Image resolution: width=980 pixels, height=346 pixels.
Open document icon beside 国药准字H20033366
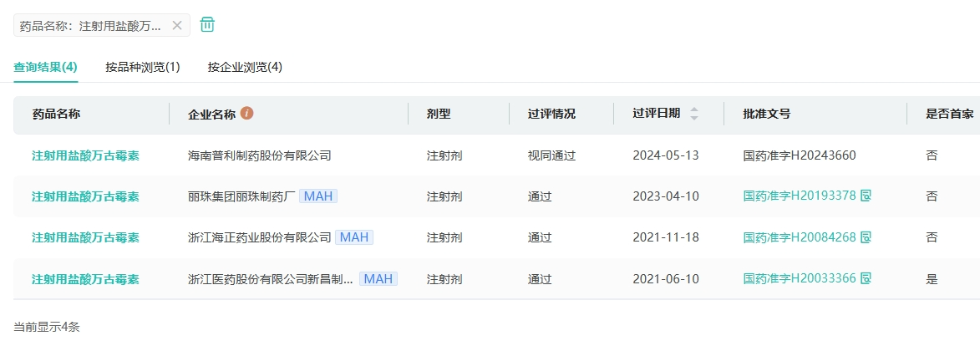click(x=866, y=278)
